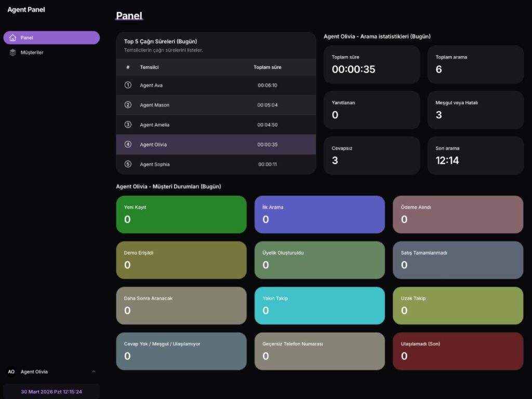The height and width of the screenshot is (399, 532).
Task: Select the red Ulaşılamadı (Son) card
Action: click(458, 351)
